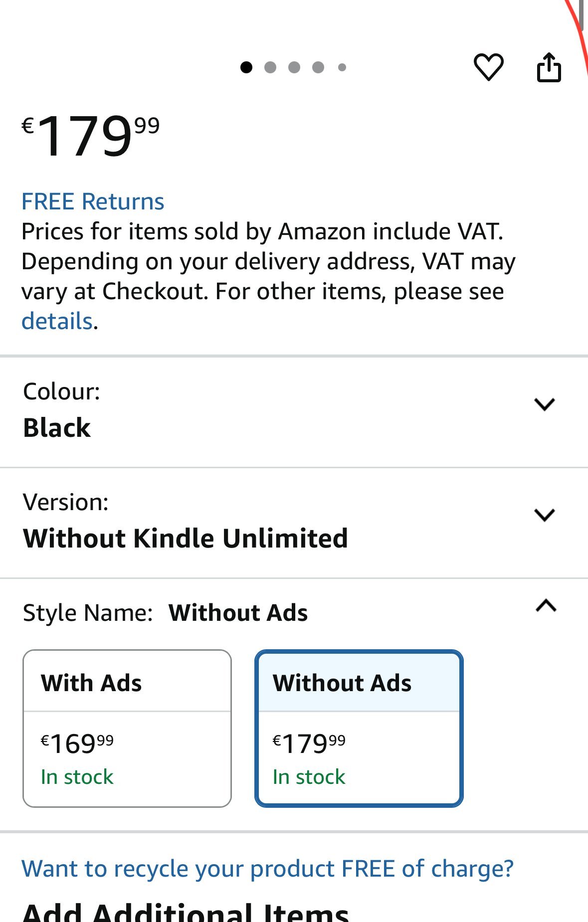Open the recycle your product FREE link
Screen dimensions: 588x922
tap(267, 869)
